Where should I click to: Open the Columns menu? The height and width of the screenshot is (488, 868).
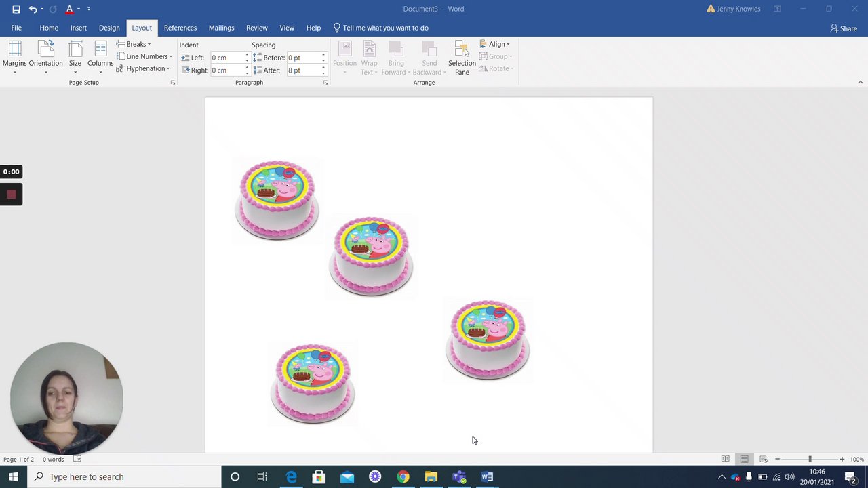(x=100, y=58)
